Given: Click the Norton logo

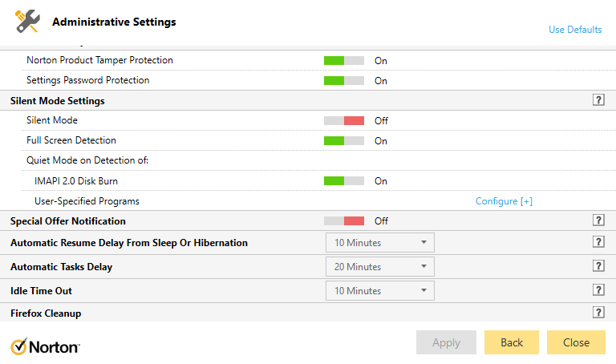Looking at the screenshot, I should click(45, 346).
